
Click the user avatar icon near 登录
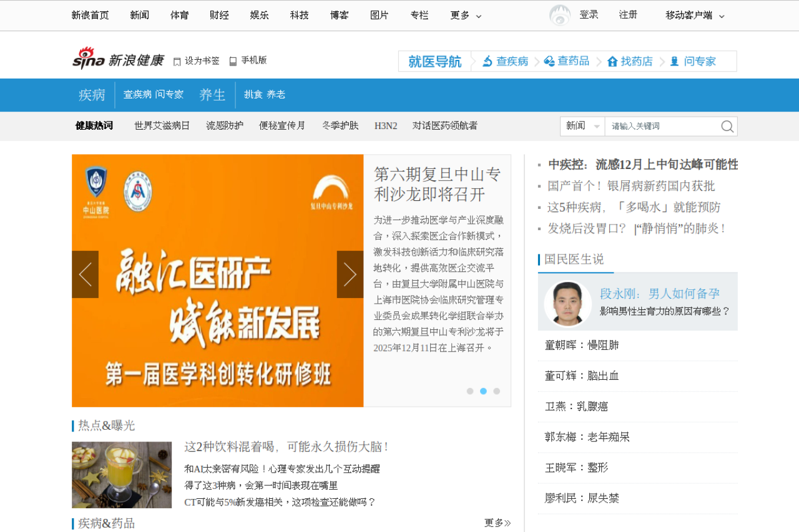click(x=560, y=15)
